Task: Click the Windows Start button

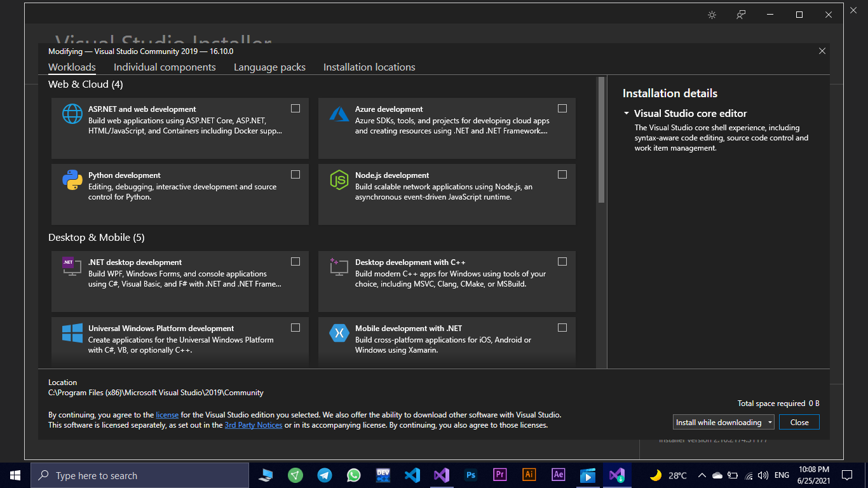Action: [x=15, y=475]
